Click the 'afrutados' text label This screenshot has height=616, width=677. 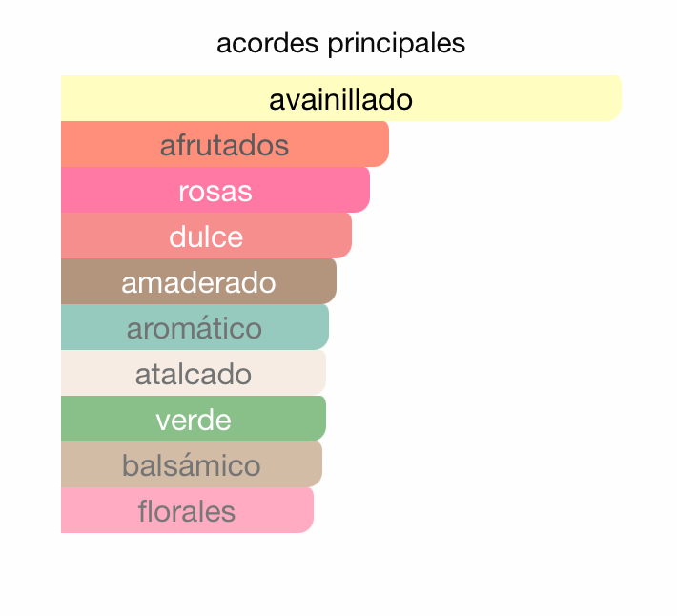point(224,146)
